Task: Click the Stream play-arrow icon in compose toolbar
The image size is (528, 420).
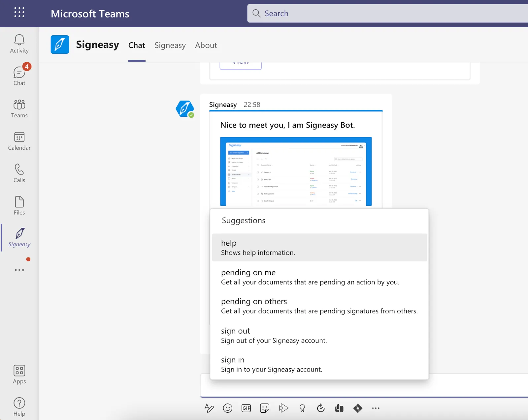Action: pos(283,408)
